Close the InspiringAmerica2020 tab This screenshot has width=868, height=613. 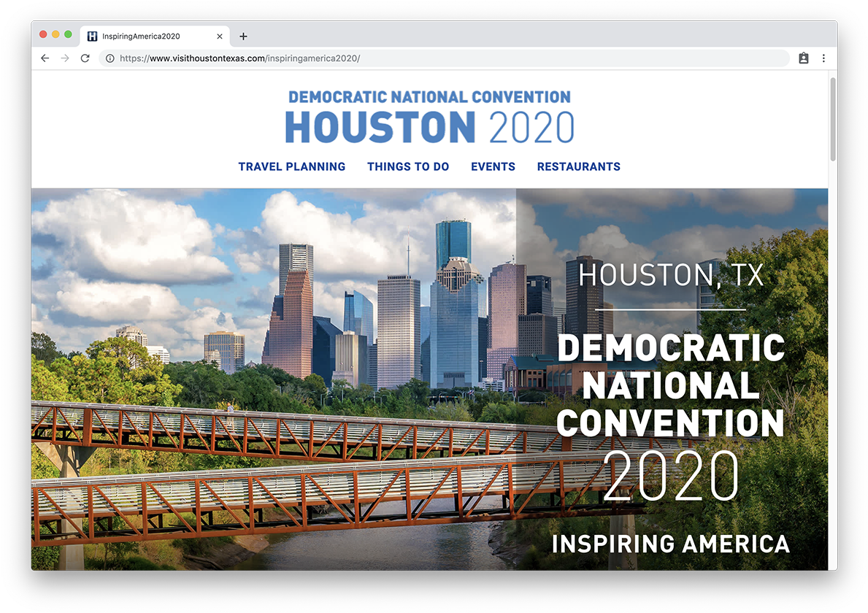(x=220, y=36)
